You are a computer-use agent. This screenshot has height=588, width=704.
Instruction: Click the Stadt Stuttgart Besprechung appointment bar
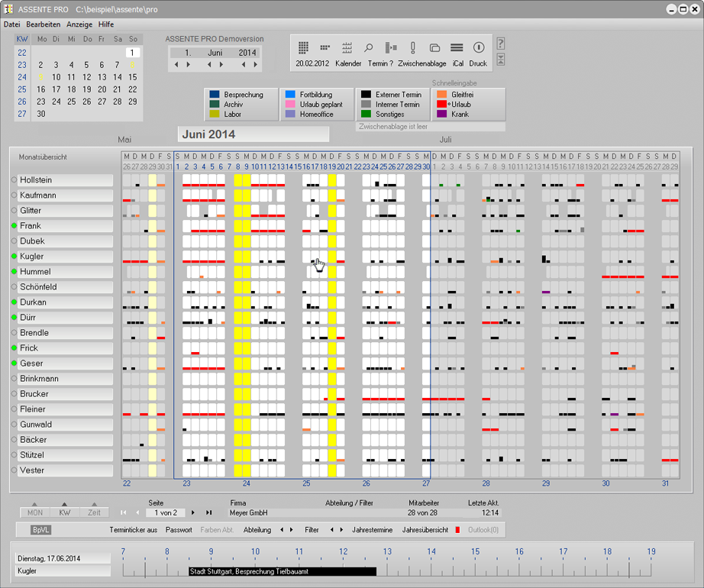tap(283, 571)
